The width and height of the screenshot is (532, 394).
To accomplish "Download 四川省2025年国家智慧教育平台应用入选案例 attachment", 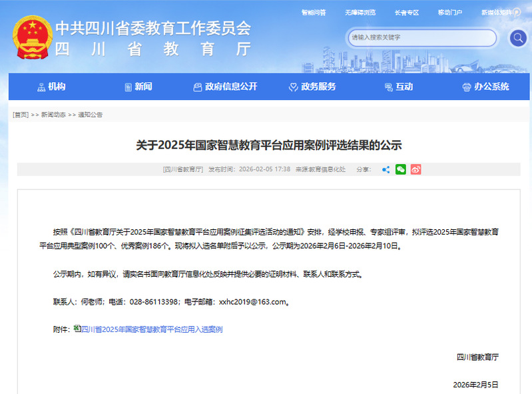I will [151, 329].
